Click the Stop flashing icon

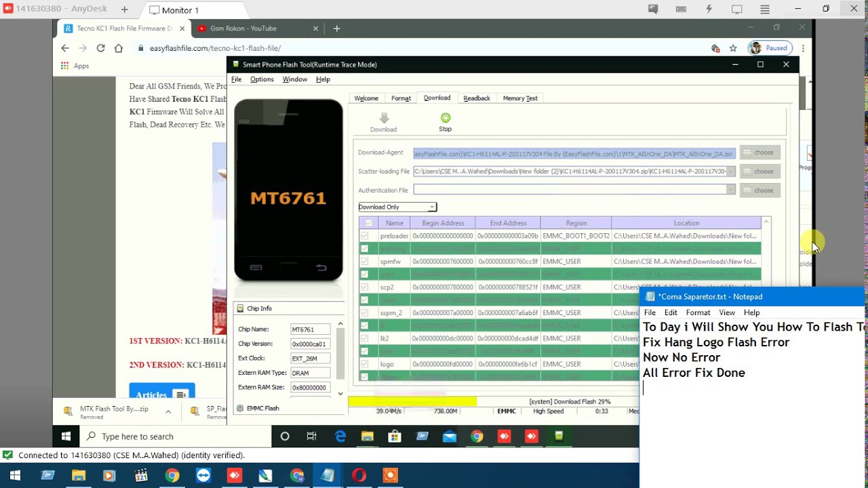(446, 118)
